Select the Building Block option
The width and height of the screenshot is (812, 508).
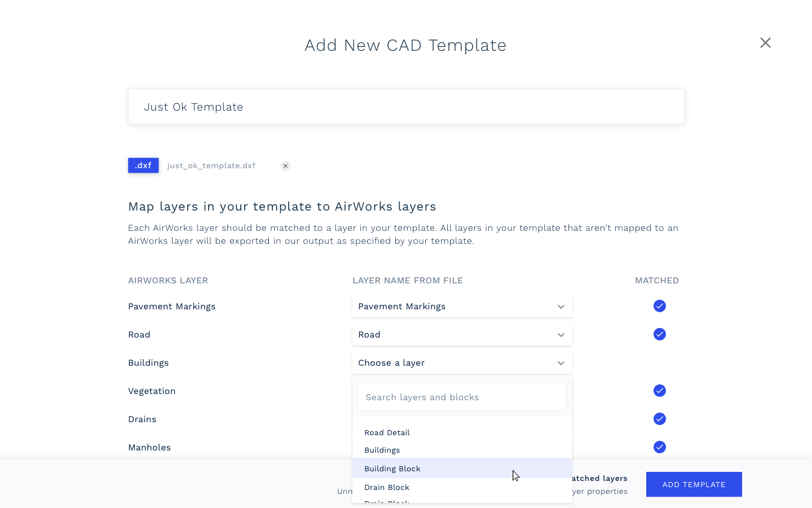(x=462, y=468)
